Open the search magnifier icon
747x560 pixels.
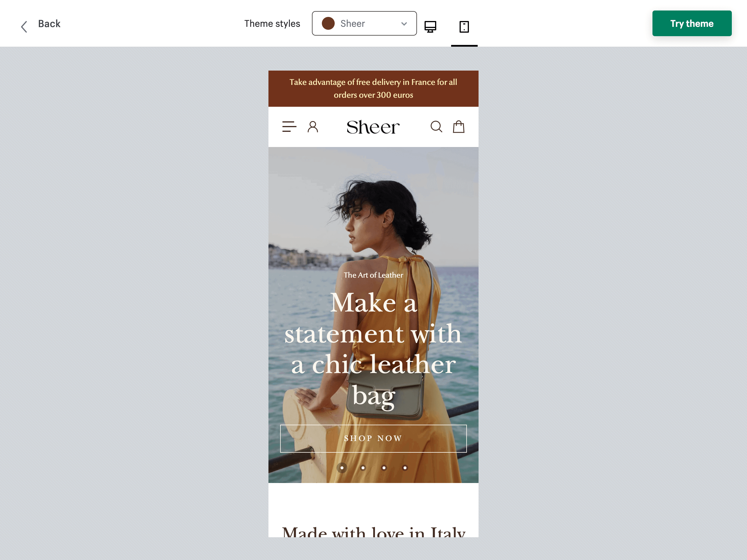pyautogui.click(x=436, y=127)
